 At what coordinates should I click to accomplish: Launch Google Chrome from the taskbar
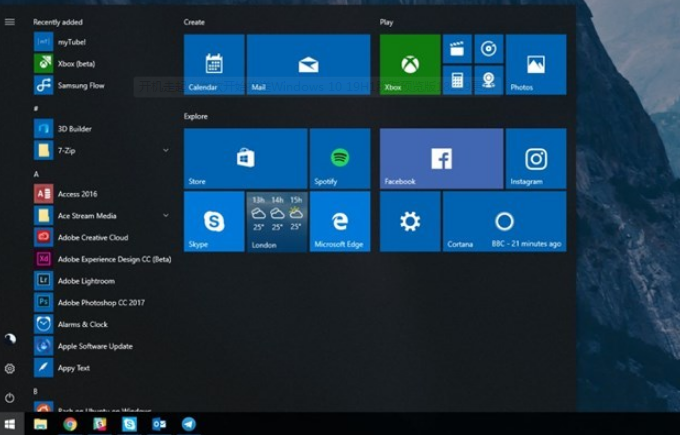tap(70, 424)
